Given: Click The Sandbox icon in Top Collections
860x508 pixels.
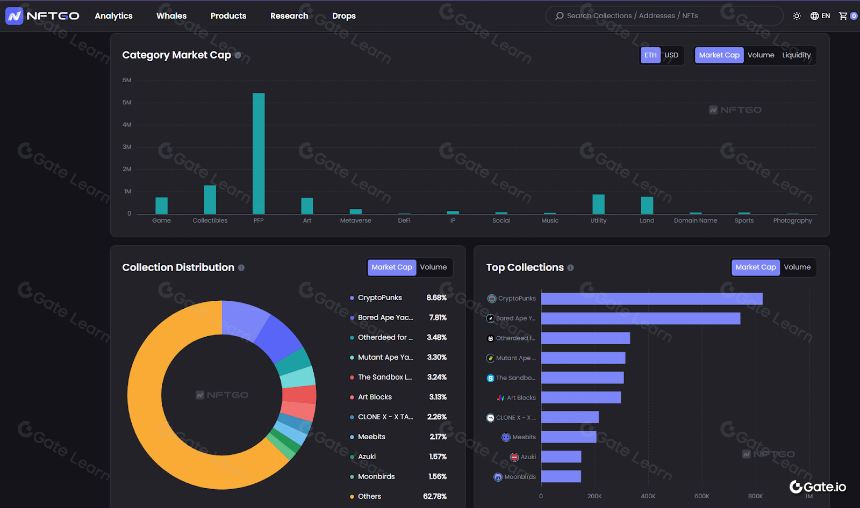Looking at the screenshot, I should [x=490, y=378].
